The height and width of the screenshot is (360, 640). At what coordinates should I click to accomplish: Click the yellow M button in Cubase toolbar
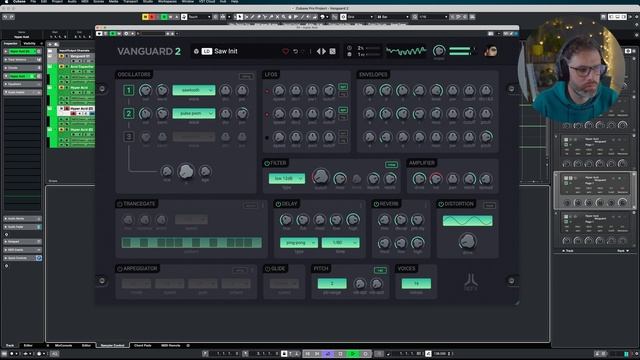tap(145, 17)
